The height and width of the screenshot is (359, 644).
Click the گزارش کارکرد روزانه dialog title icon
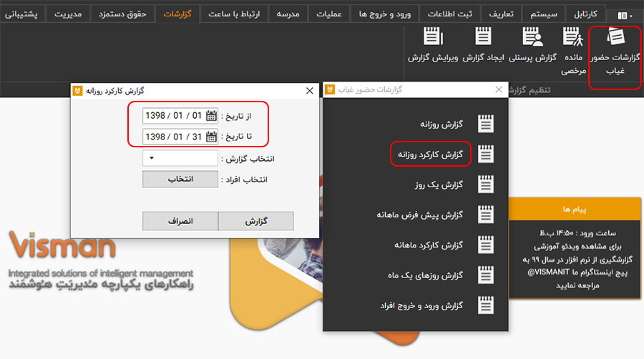pos(77,91)
